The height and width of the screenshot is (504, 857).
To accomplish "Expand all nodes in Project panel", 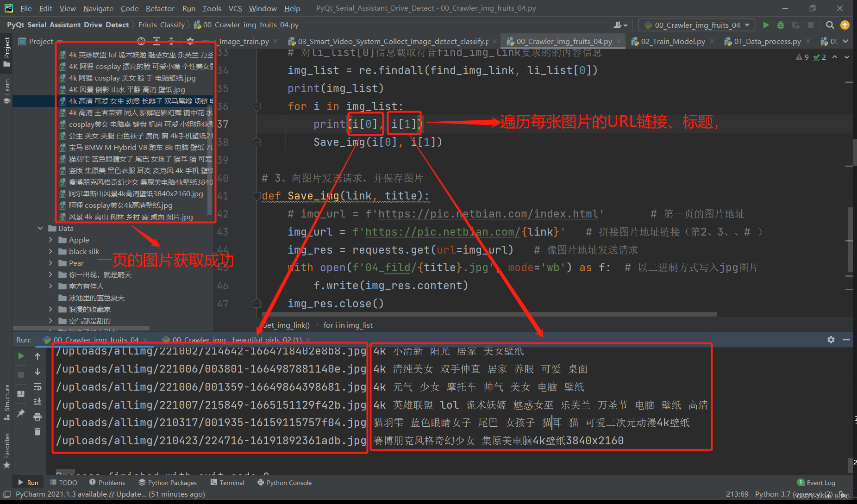I will pos(156,41).
